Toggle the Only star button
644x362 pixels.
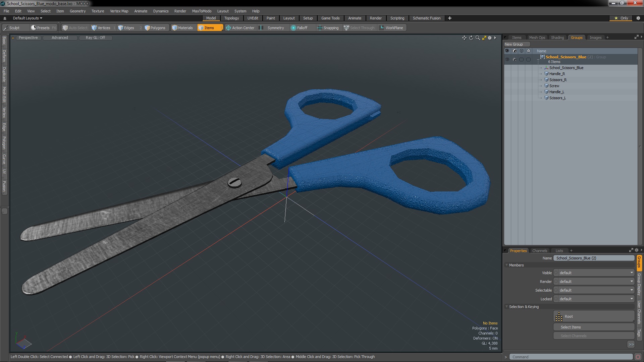click(x=621, y=18)
